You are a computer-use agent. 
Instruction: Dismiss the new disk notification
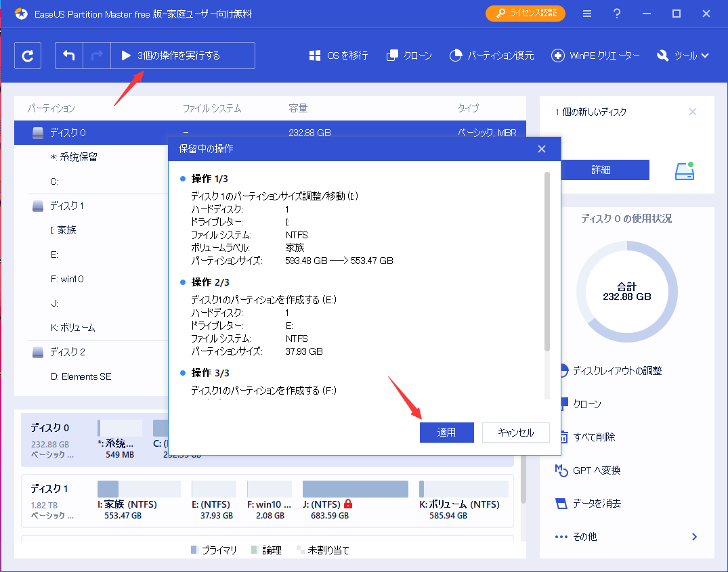693,112
